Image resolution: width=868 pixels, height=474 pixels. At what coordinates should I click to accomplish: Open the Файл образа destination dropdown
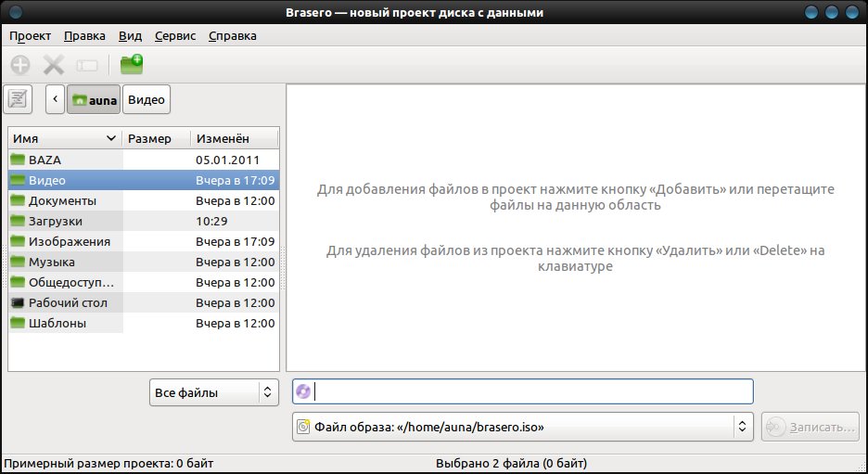pyautogui.click(x=523, y=427)
